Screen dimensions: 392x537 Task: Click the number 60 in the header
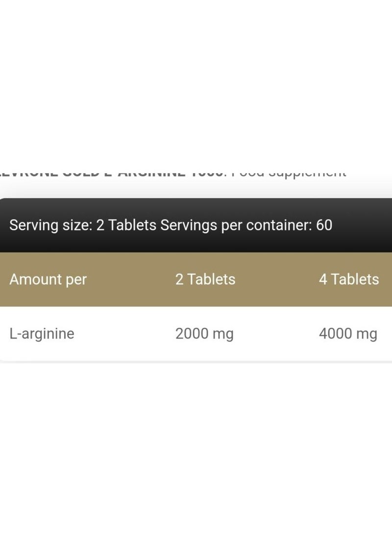[x=324, y=225]
